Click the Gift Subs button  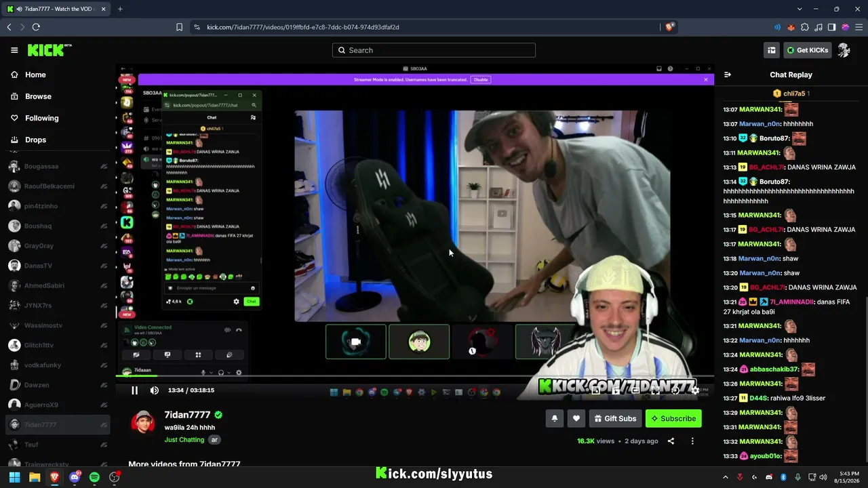pos(615,419)
